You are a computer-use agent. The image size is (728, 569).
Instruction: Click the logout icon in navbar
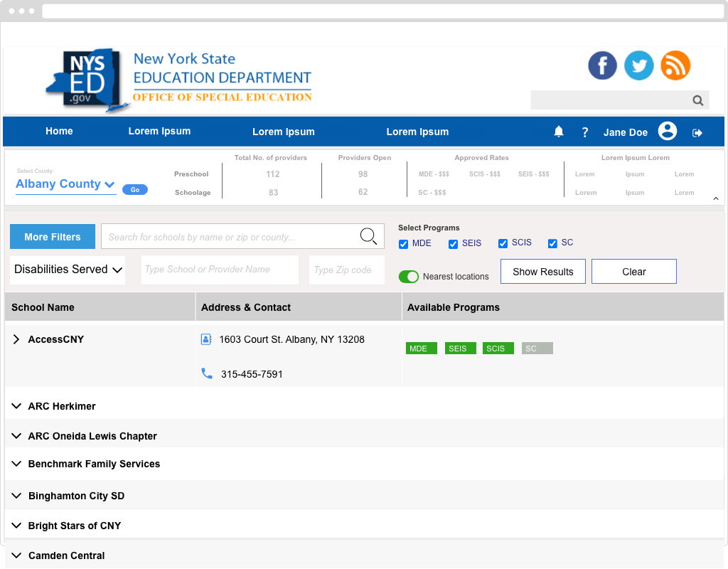point(697,132)
